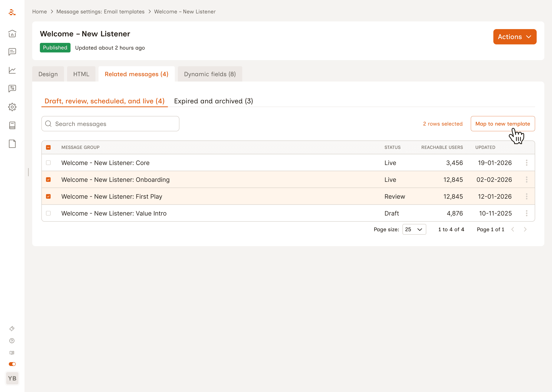Switch to the Dynamic fields (8) tab

tap(210, 74)
